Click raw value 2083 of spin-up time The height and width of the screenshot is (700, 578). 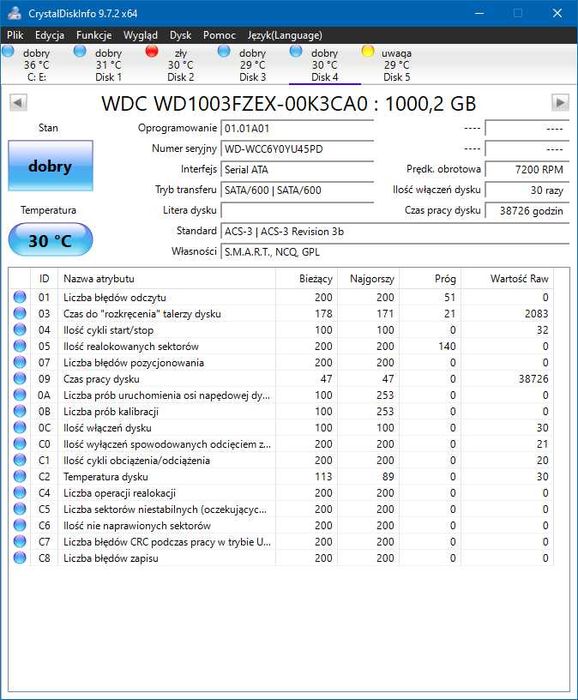coord(536,314)
